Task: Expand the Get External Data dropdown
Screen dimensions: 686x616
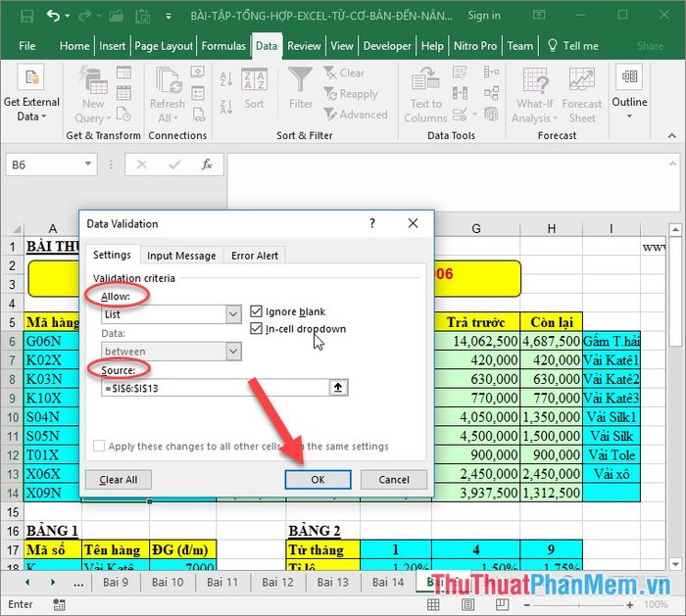Action: (31, 117)
